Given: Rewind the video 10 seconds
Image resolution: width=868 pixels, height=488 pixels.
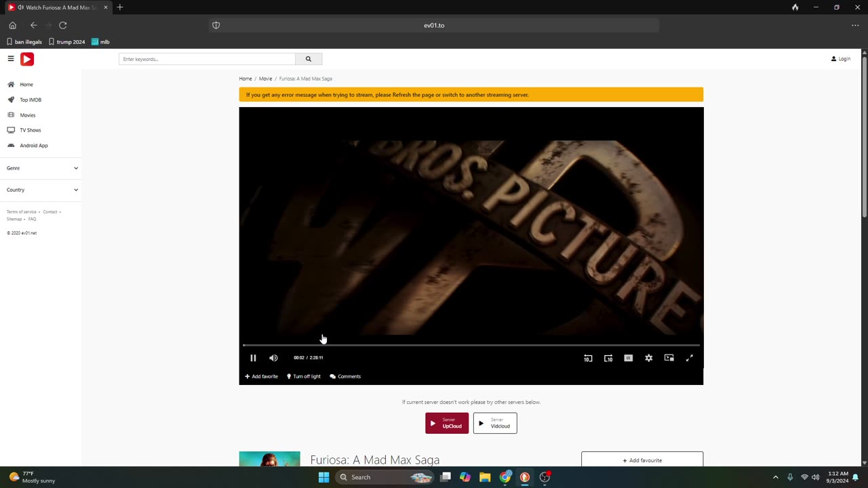Looking at the screenshot, I should (588, 358).
